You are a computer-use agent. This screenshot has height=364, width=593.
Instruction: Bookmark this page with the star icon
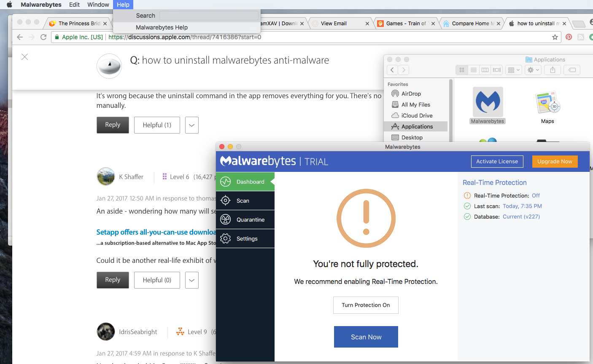pos(555,37)
